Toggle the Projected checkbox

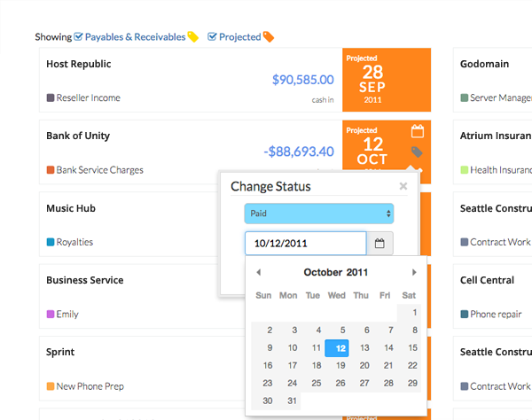coord(213,37)
